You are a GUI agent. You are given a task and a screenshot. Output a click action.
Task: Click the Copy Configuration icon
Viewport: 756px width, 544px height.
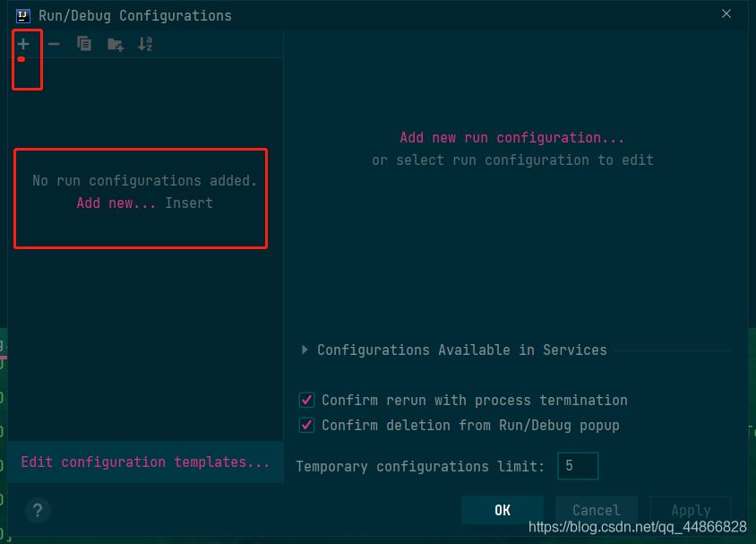[84, 44]
